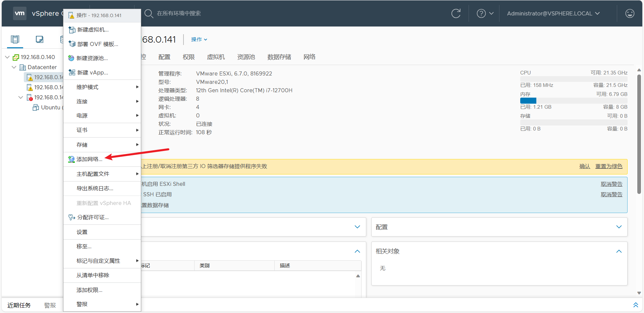The width and height of the screenshot is (644, 313).
Task: Click the 重置为绿色 link
Action: click(x=608, y=166)
